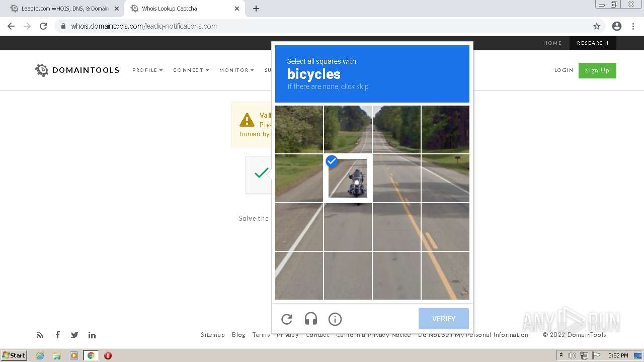The height and width of the screenshot is (362, 644).
Task: Show hidden system tray icons
Action: pos(561,355)
